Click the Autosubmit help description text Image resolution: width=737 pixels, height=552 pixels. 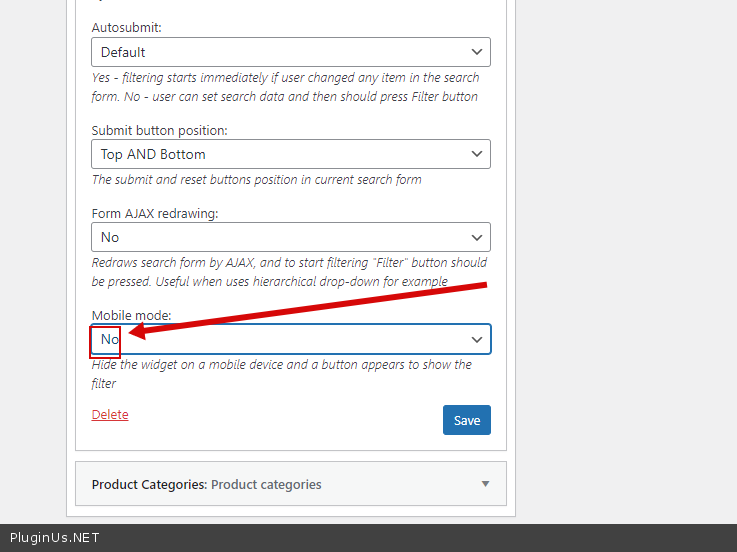click(285, 87)
